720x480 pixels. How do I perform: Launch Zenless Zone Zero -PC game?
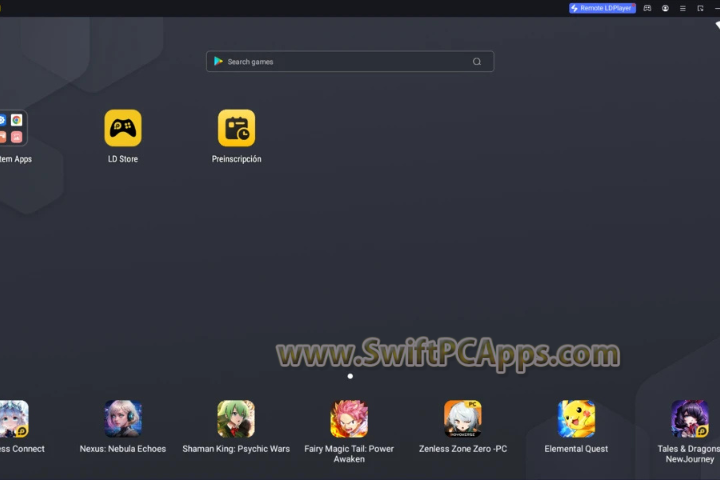(x=462, y=418)
